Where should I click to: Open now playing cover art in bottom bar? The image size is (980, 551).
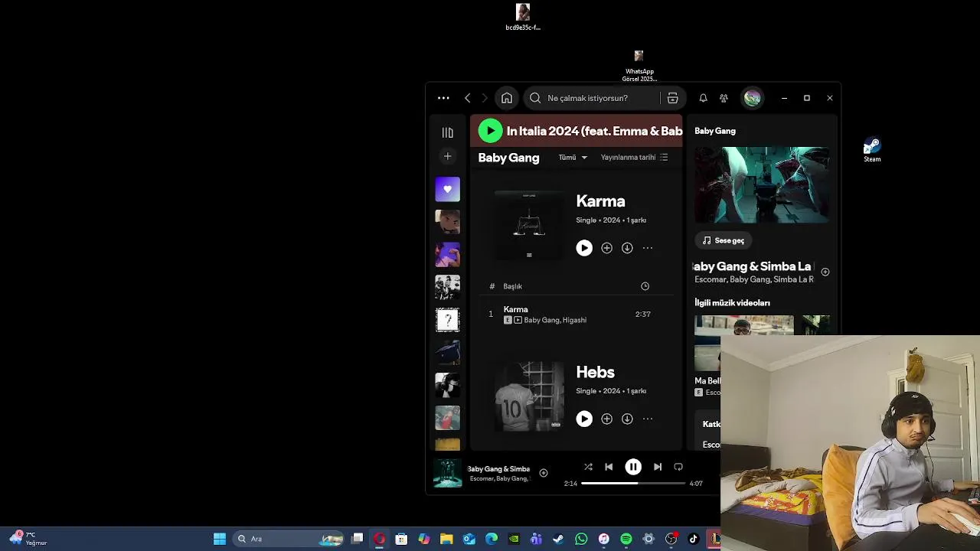[448, 473]
